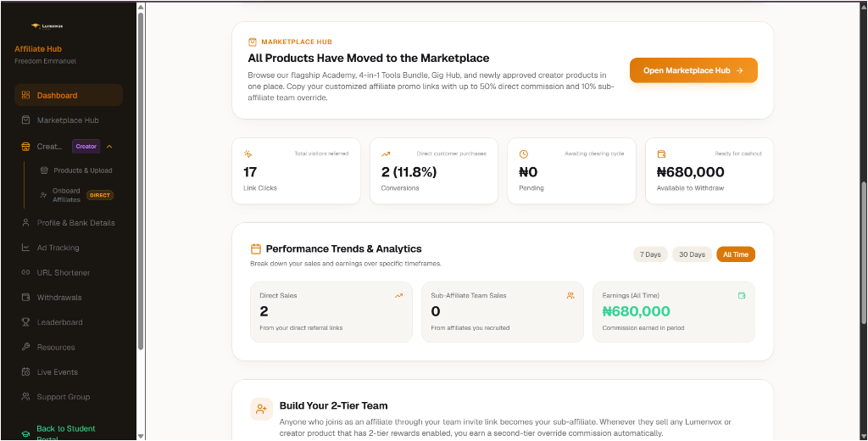The image size is (868, 441).
Task: Click the Sub-Affiliate Team Sales people icon
Action: click(x=570, y=296)
